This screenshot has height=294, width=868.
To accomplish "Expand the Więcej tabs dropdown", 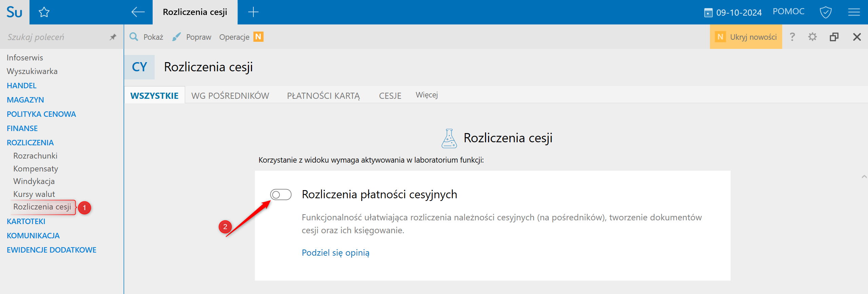I will [427, 95].
